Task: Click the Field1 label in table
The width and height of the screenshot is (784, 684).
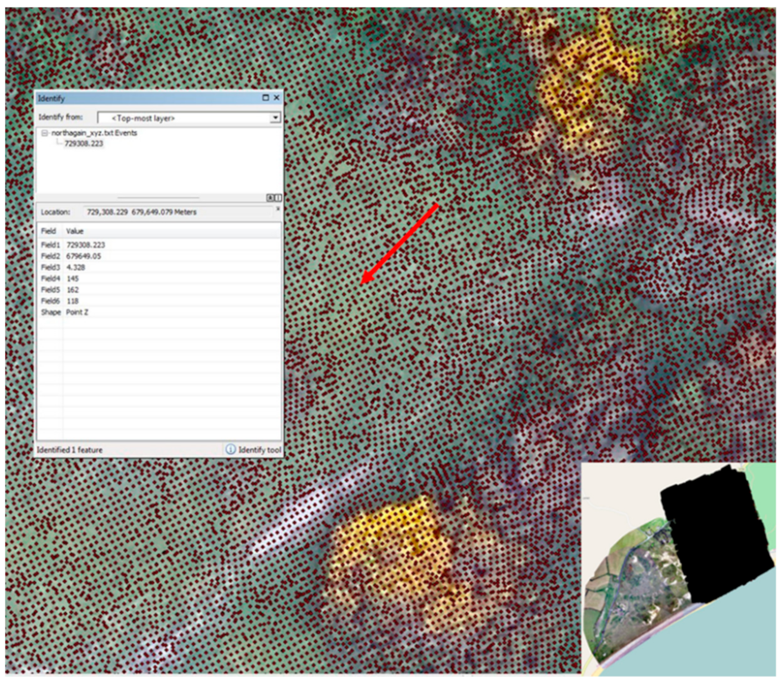Action: [x=51, y=245]
